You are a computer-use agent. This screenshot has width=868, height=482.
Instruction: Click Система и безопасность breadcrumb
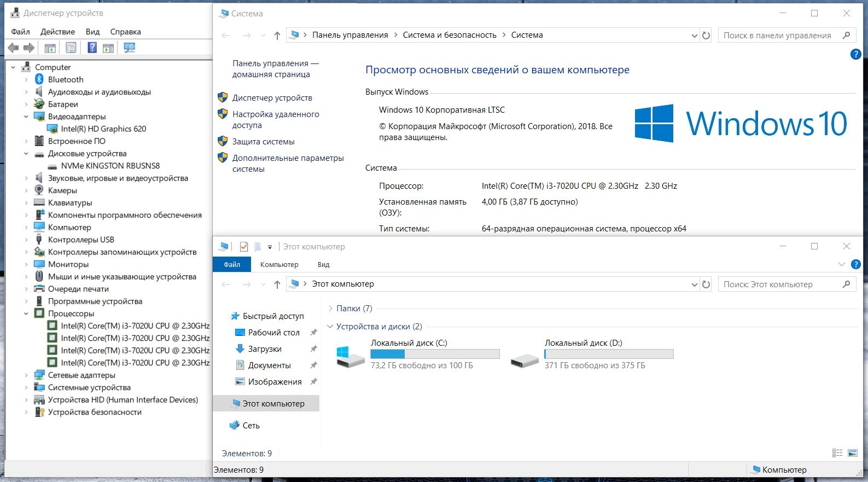click(x=450, y=35)
